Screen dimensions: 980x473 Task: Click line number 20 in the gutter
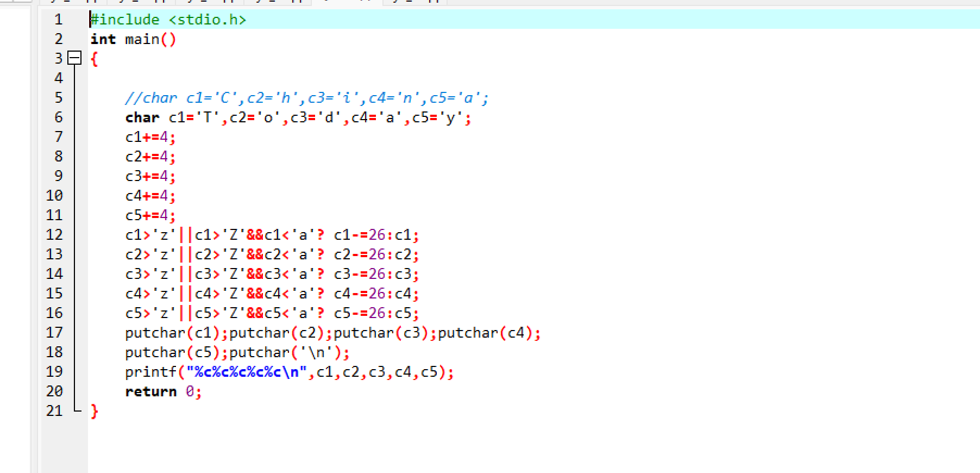[x=54, y=391]
